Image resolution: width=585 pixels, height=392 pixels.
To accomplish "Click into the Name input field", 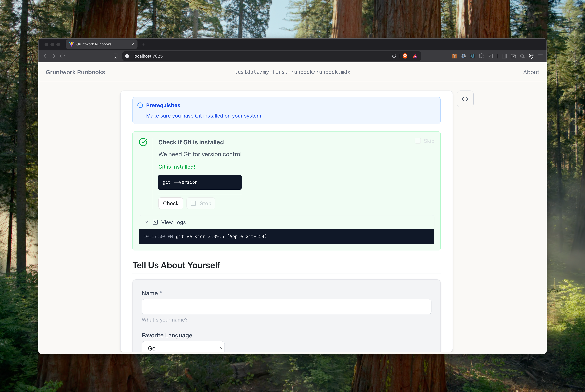I will 286,307.
